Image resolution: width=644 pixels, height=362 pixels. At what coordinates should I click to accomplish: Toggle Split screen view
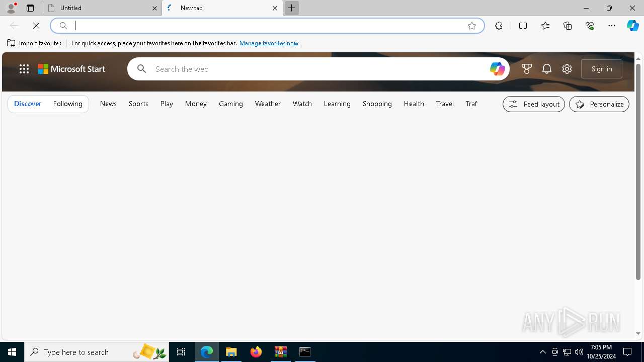pyautogui.click(x=523, y=26)
